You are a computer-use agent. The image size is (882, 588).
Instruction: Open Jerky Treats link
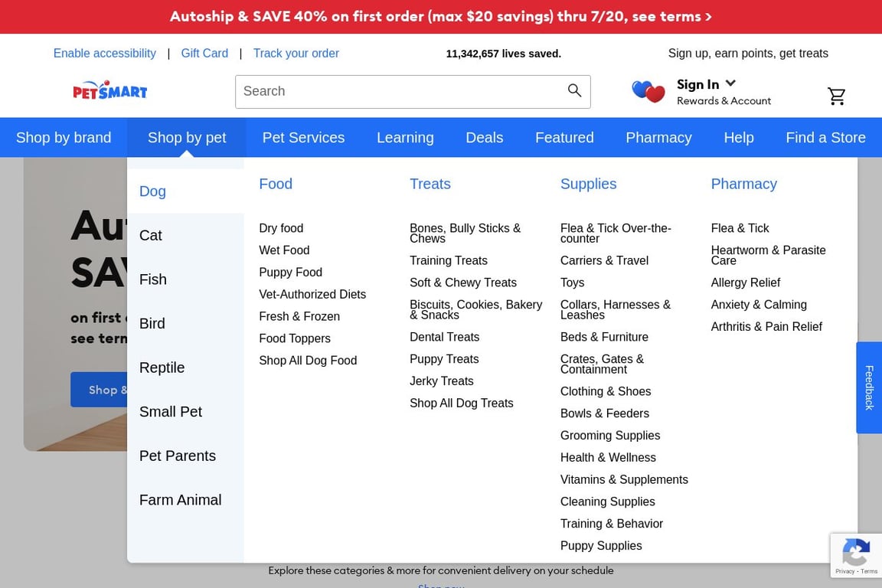(442, 381)
